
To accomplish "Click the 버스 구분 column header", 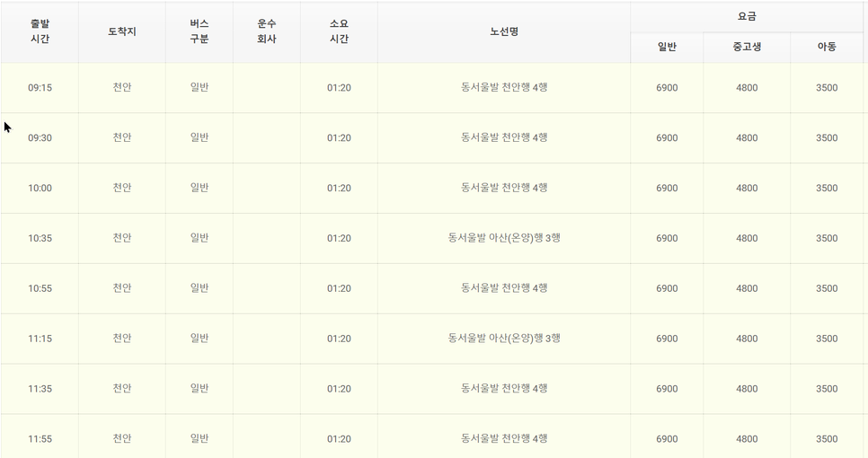I will tap(199, 31).
